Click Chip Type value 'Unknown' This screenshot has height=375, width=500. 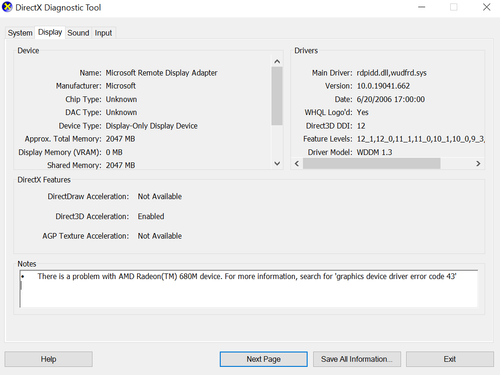coord(121,99)
